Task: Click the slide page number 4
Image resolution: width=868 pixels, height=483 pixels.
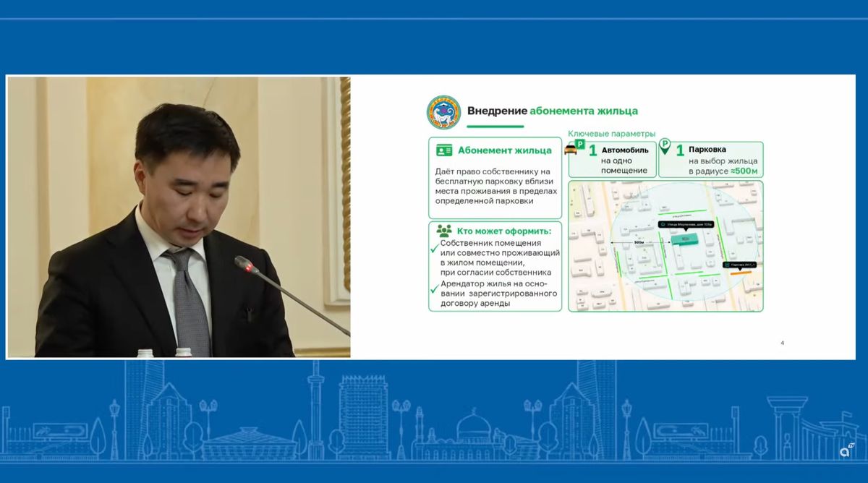Action: click(x=783, y=343)
